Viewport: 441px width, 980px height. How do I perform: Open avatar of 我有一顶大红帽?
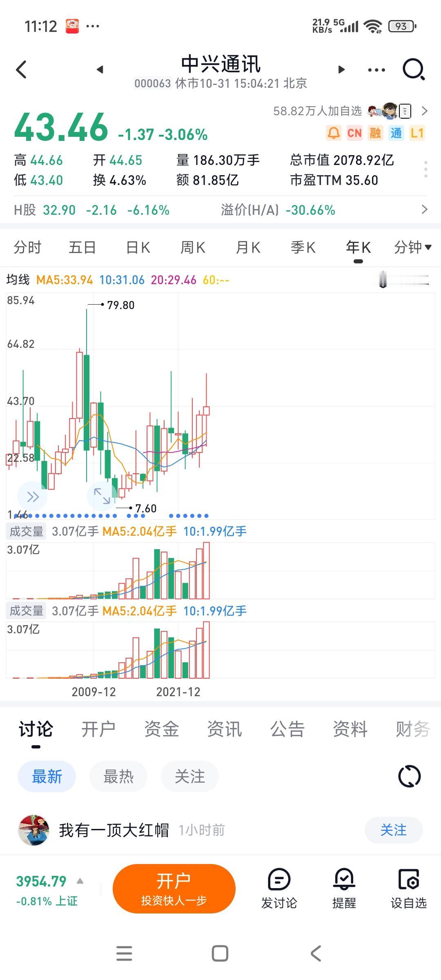[33, 830]
